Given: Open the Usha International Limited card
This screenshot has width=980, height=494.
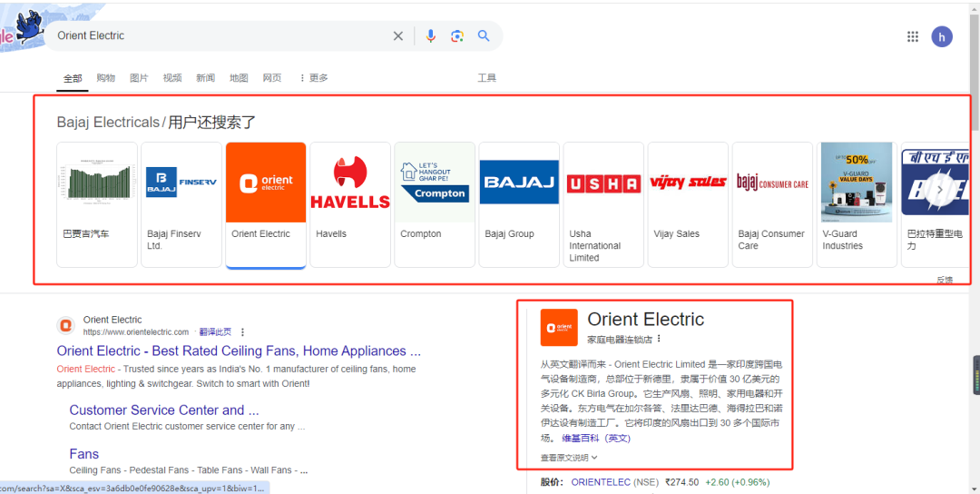Looking at the screenshot, I should coord(603,204).
